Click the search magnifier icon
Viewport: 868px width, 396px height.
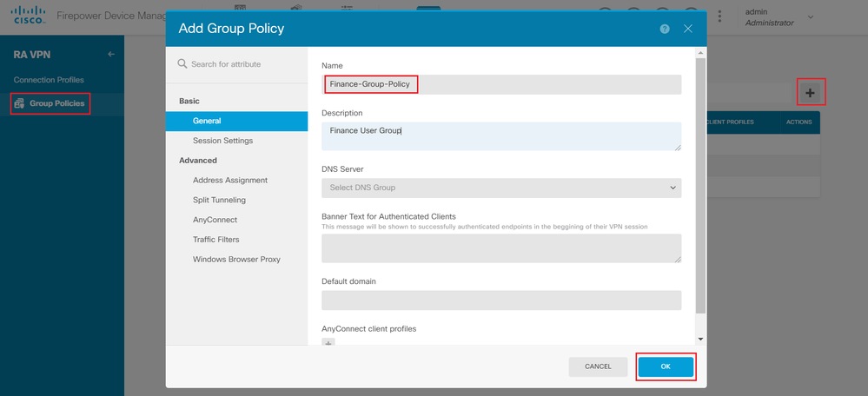(182, 64)
